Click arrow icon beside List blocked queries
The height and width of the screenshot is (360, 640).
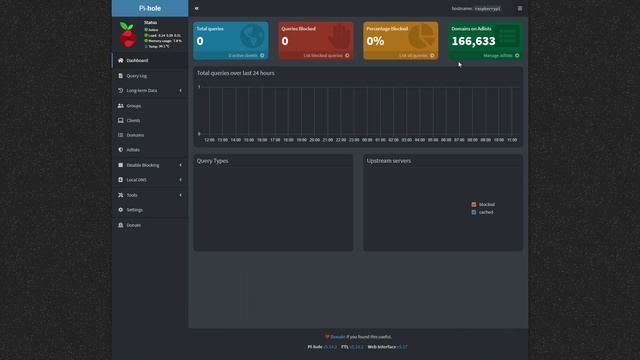click(347, 56)
